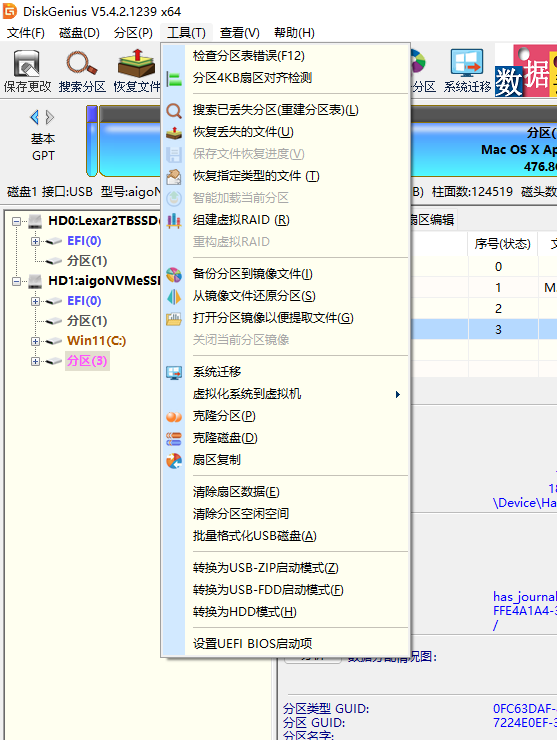Select 批量格式化USB磁盘(A) menu entry

pyautogui.click(x=285, y=536)
